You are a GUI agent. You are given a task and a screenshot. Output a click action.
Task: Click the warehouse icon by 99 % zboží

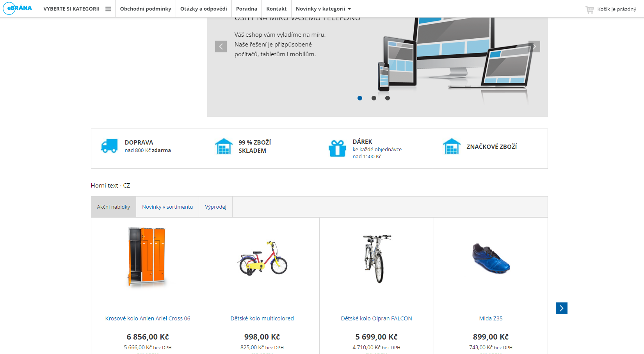(x=224, y=147)
